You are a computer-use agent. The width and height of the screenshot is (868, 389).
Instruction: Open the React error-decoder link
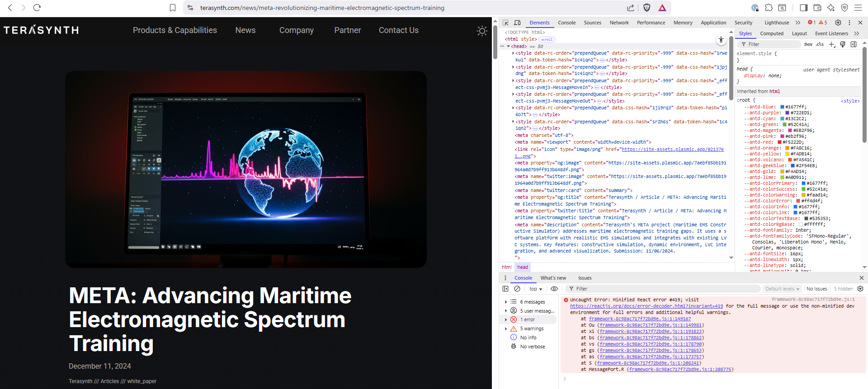[x=646, y=306]
